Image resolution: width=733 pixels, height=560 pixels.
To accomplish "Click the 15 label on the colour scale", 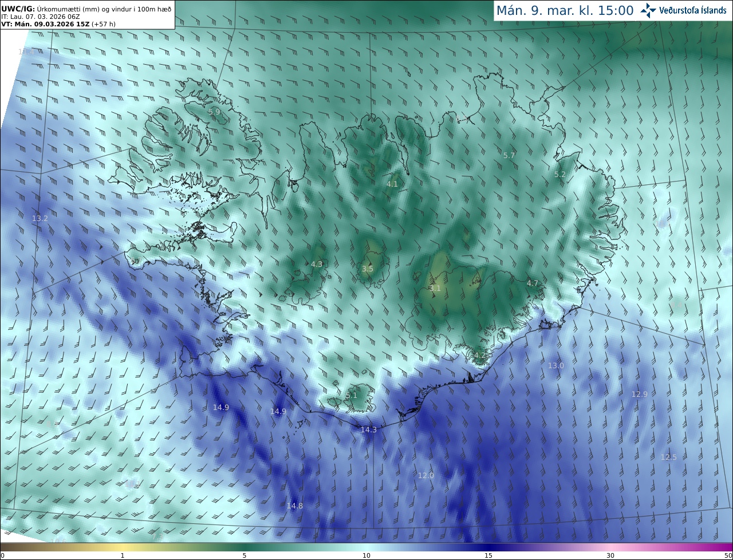I will 488,556.
